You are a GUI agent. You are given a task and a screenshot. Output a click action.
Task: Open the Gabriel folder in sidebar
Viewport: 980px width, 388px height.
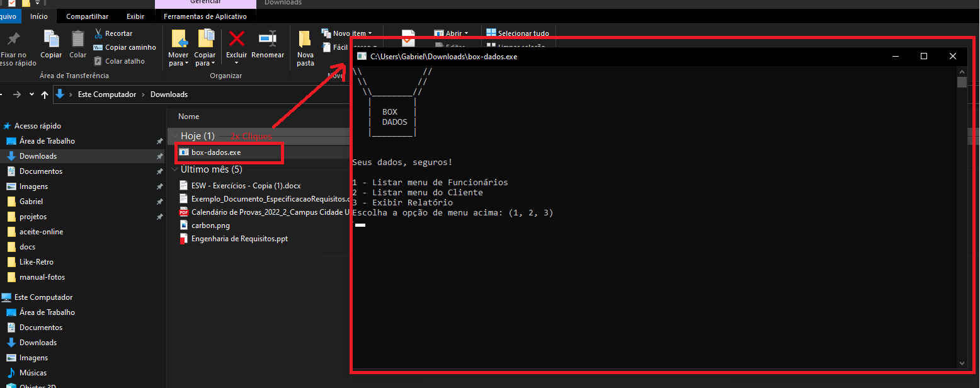coord(25,202)
